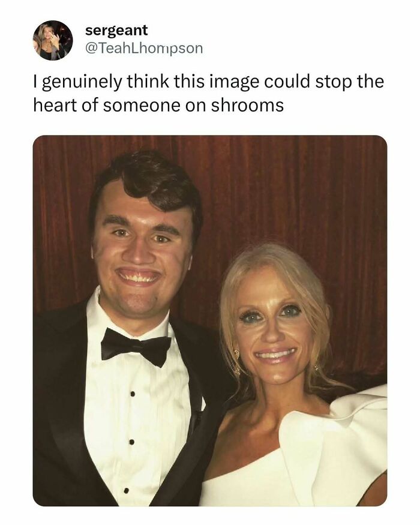This screenshot has height=525, width=420.
Task: Click the middle black shirt stud
Action: point(130,442)
